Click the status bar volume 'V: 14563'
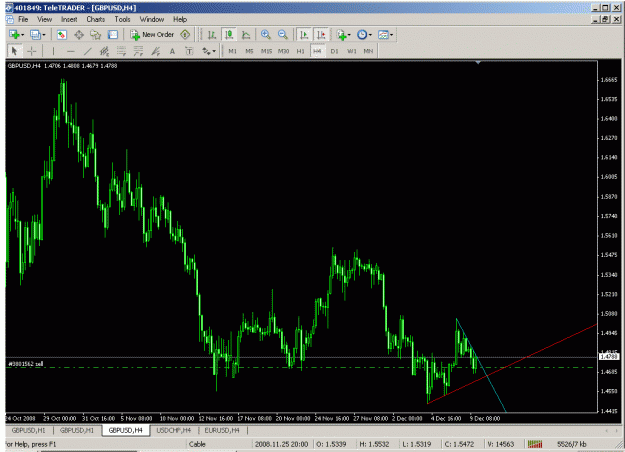Screen dimensions: 625x452 coord(501,444)
